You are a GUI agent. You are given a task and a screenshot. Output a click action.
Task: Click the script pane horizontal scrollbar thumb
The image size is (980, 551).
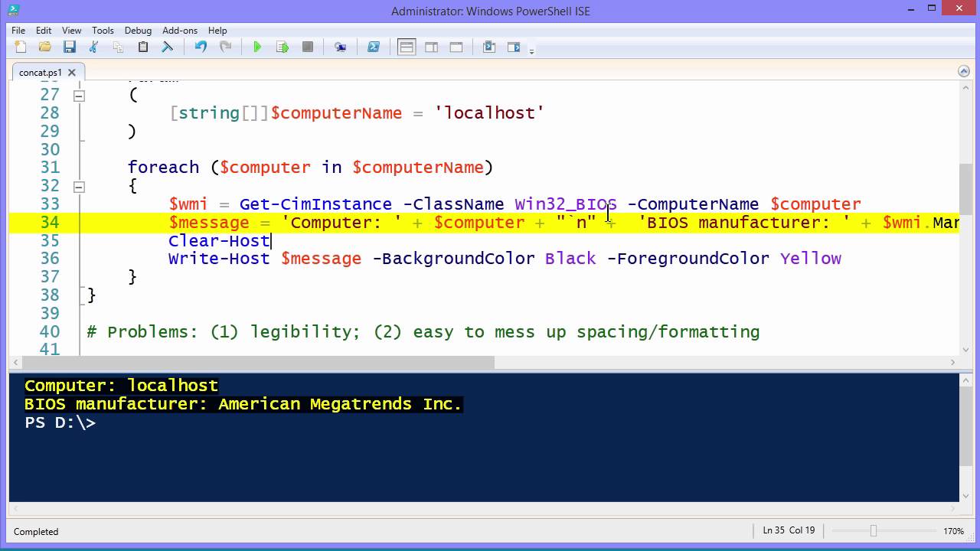256,362
